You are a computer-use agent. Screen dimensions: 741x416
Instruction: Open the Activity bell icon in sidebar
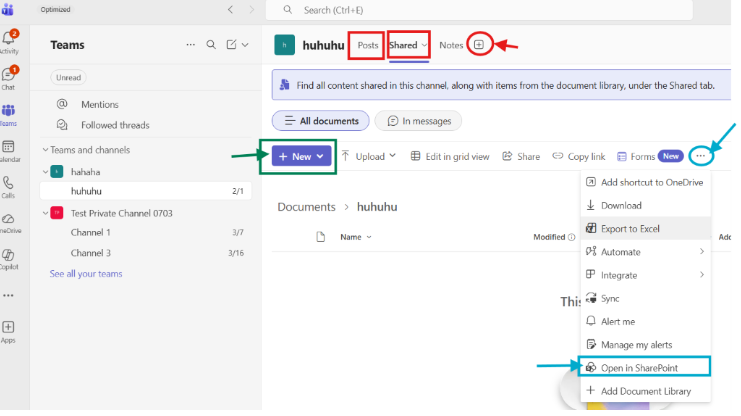[x=9, y=38]
